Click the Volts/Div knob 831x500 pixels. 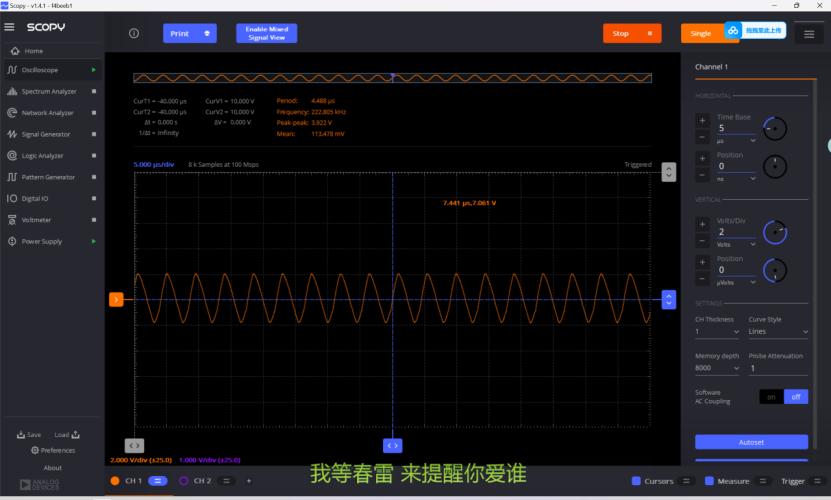[x=775, y=232]
